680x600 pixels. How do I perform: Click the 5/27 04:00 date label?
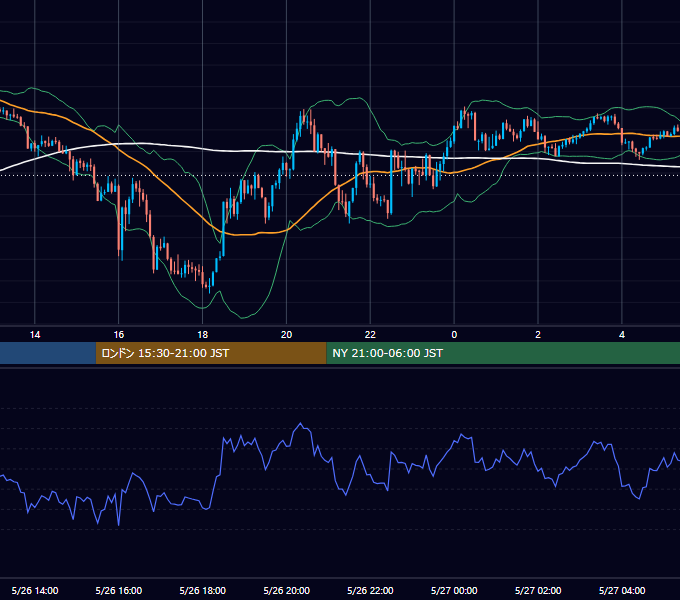tap(622, 590)
